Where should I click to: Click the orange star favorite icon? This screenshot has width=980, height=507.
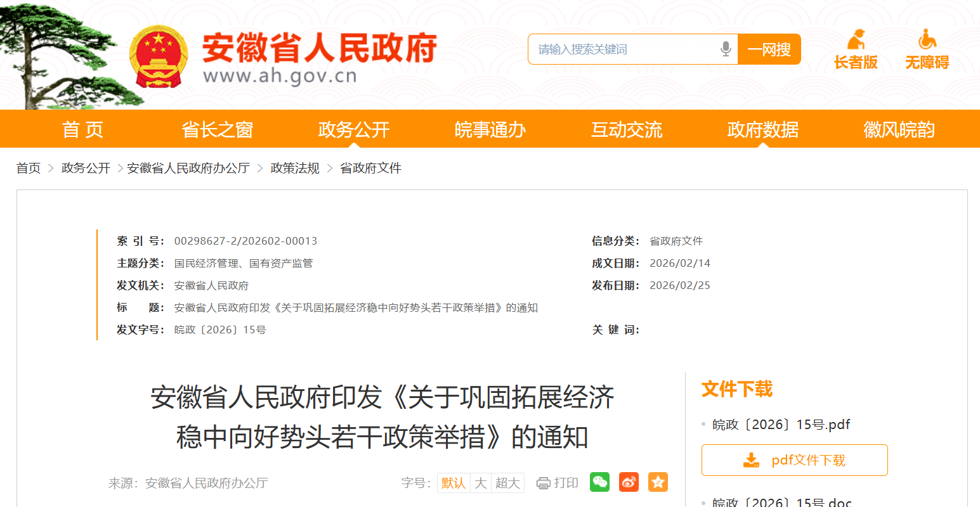[x=658, y=482]
